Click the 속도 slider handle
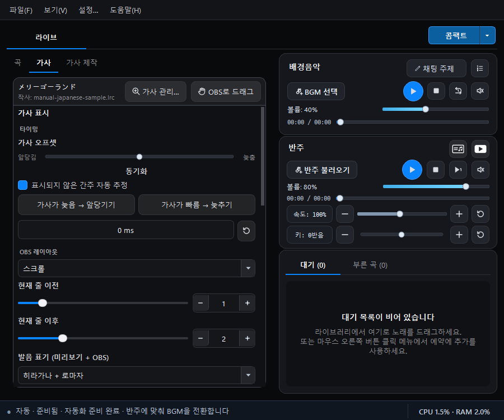 coord(399,214)
